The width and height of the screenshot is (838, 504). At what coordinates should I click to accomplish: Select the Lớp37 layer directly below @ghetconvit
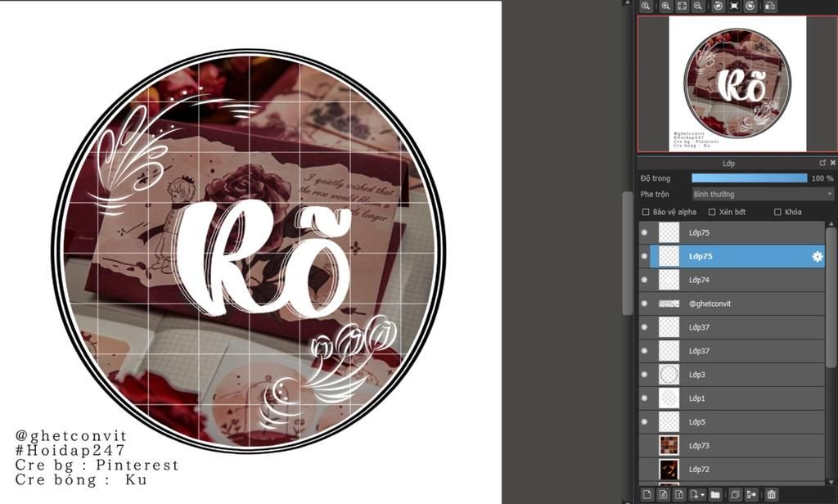pos(732,327)
